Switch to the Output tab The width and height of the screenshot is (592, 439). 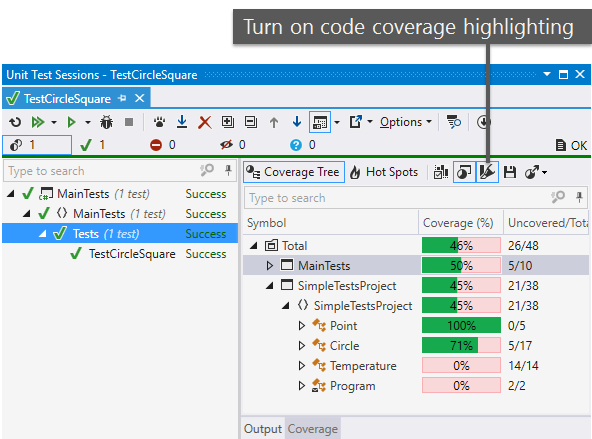[x=263, y=429]
